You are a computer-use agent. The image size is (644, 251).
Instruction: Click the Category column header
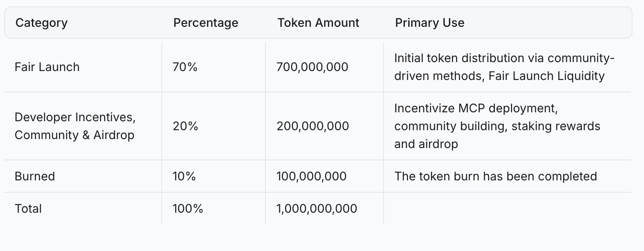41,23
